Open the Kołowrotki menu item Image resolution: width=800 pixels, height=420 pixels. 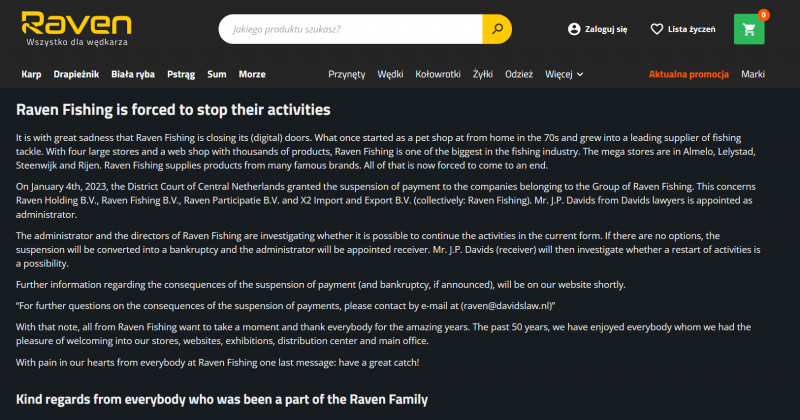coord(437,74)
